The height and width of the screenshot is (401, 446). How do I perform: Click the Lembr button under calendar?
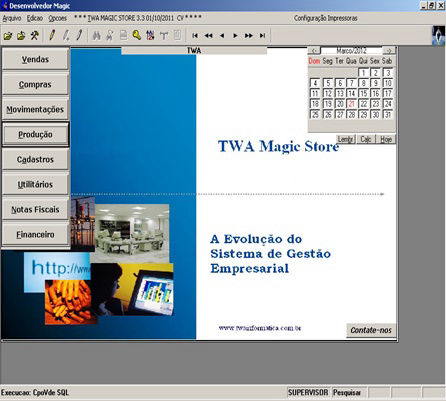tap(346, 139)
